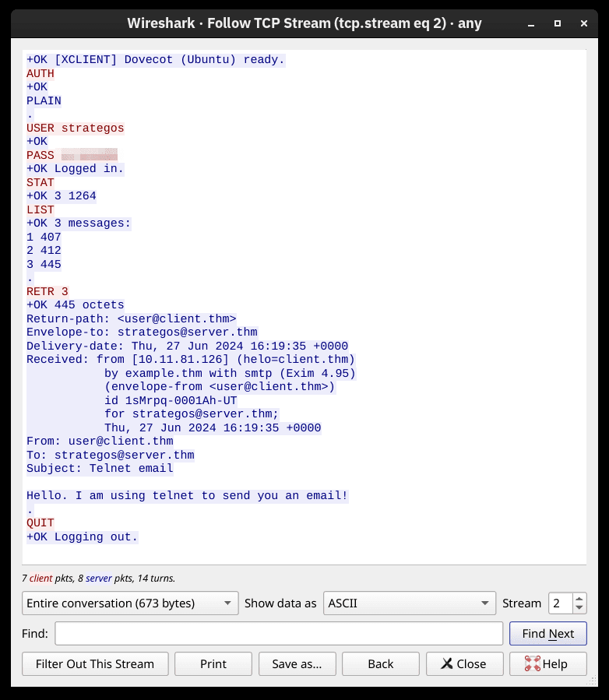Image resolution: width=609 pixels, height=700 pixels.
Task: Expand the Show data as ASCII dropdown
Action: 409,603
